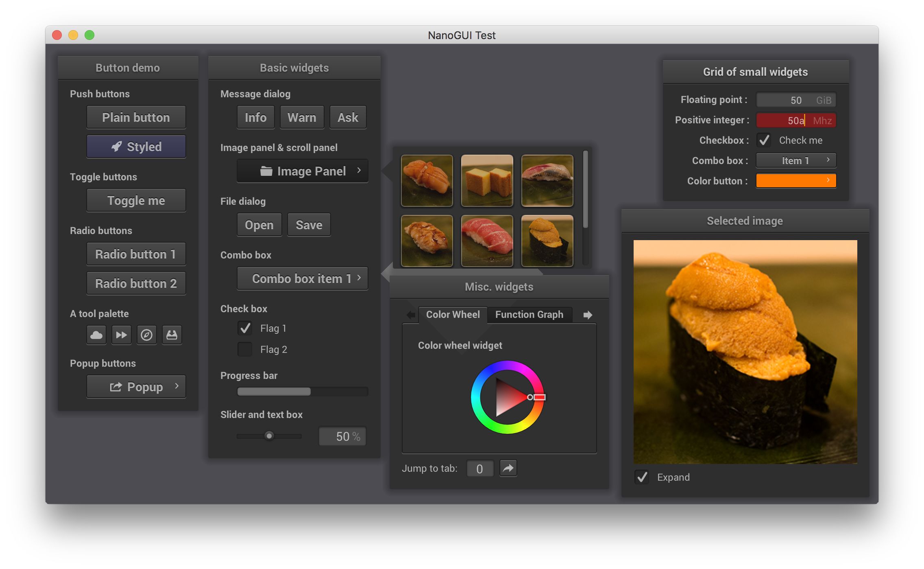
Task: Click the jump-to-tab arrow button
Action: [x=508, y=469]
